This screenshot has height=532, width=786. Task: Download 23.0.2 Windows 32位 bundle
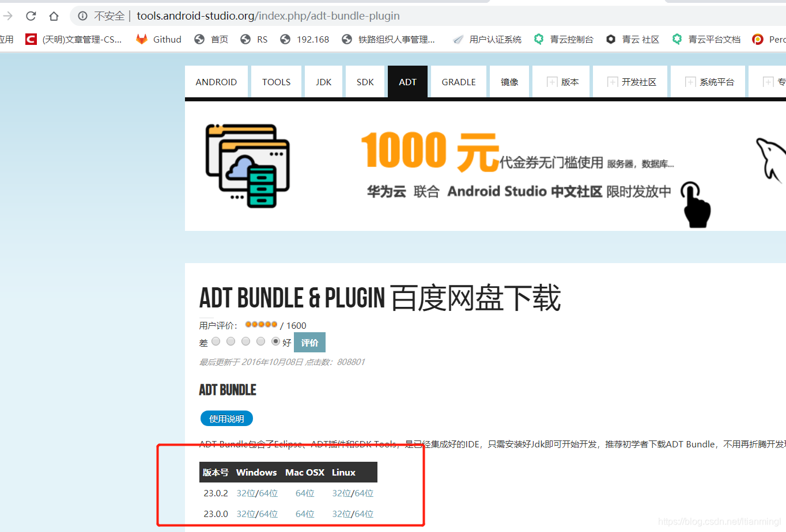tap(246, 493)
